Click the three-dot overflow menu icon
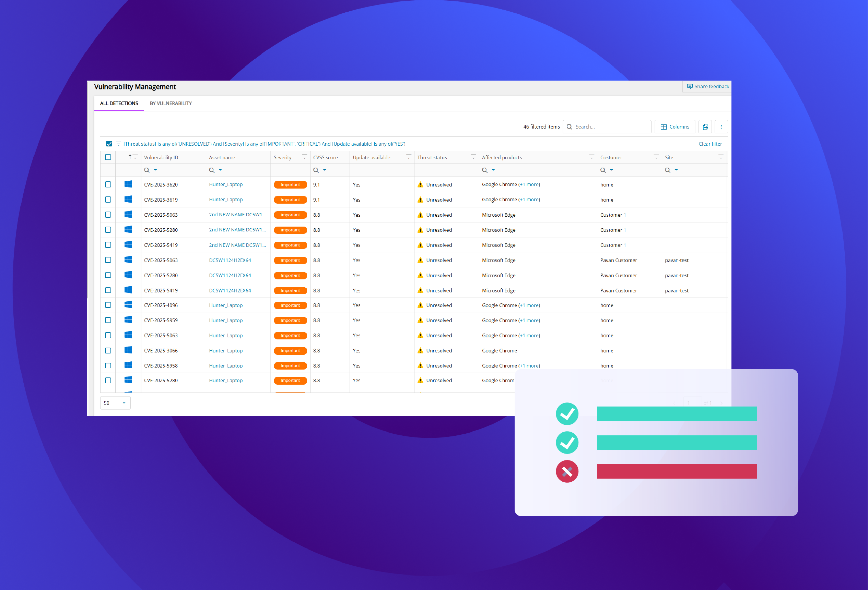Image resolution: width=868 pixels, height=590 pixels. 721,127
